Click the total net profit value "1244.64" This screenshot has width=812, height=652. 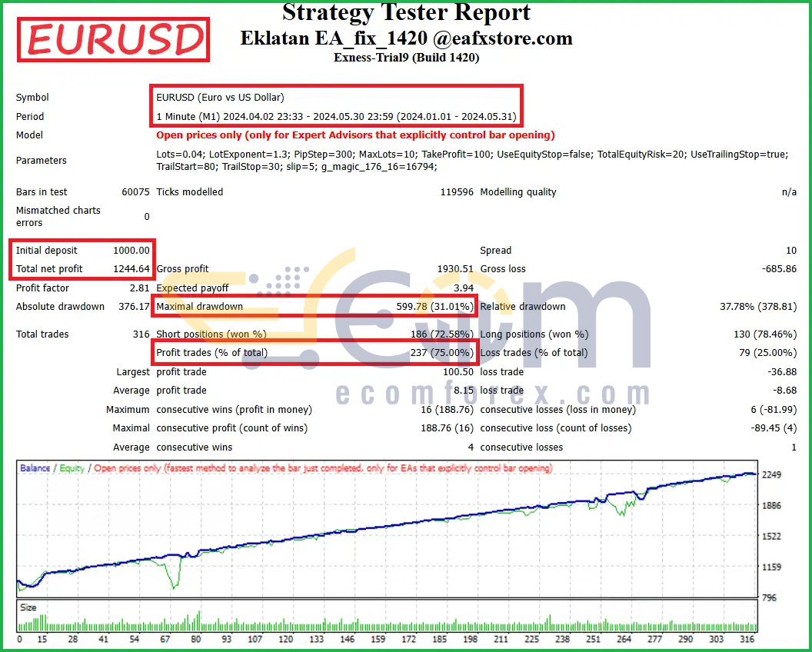point(131,269)
